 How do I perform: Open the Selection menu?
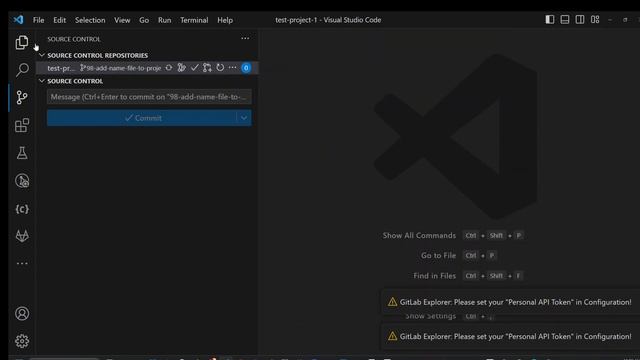(x=90, y=20)
